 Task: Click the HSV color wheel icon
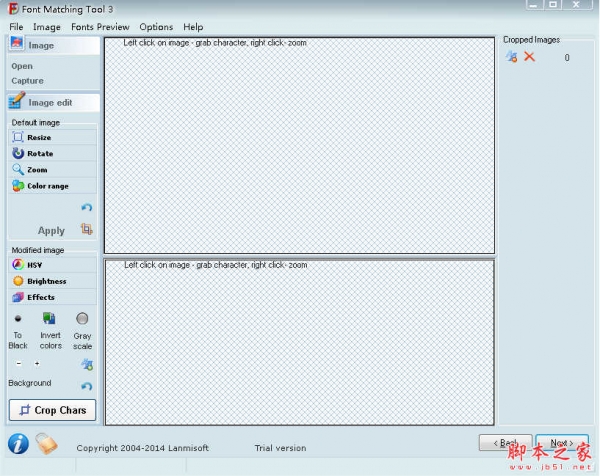18,264
